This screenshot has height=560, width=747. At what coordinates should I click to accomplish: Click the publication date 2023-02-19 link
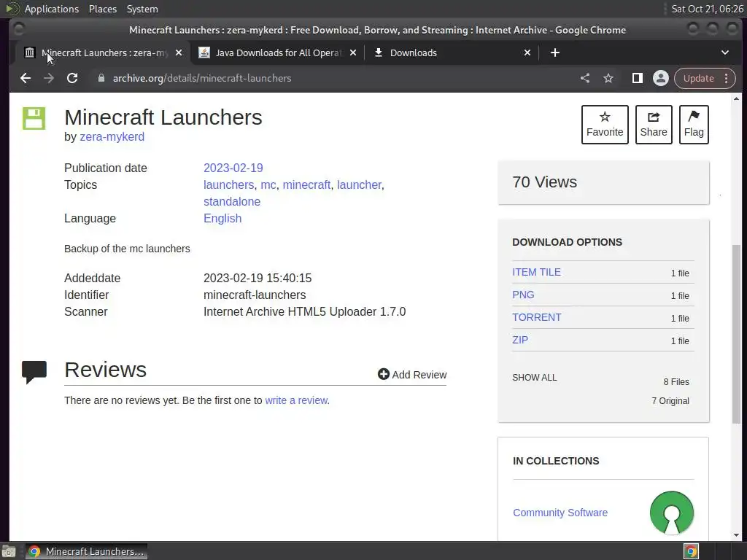[233, 168]
